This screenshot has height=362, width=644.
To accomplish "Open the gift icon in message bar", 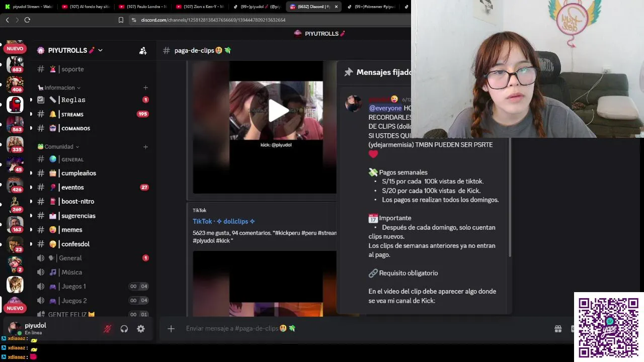I will click(558, 328).
